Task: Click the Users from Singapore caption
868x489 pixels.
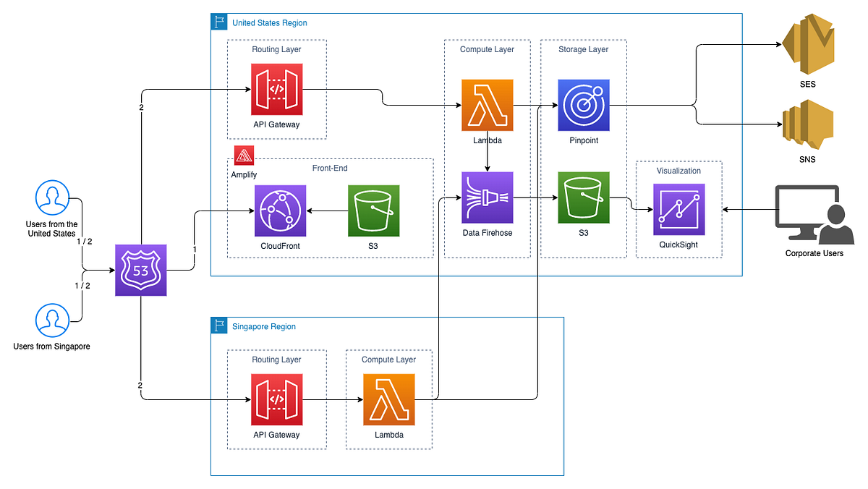Action: pos(52,346)
